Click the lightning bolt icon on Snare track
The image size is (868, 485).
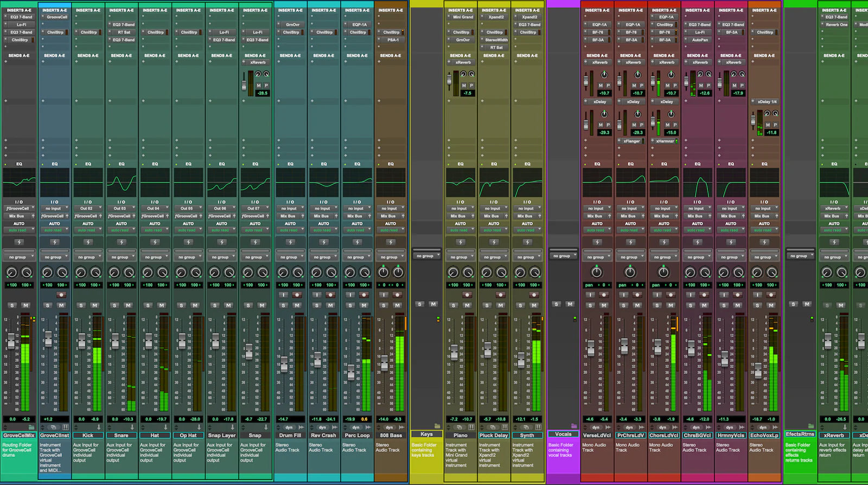click(x=122, y=242)
